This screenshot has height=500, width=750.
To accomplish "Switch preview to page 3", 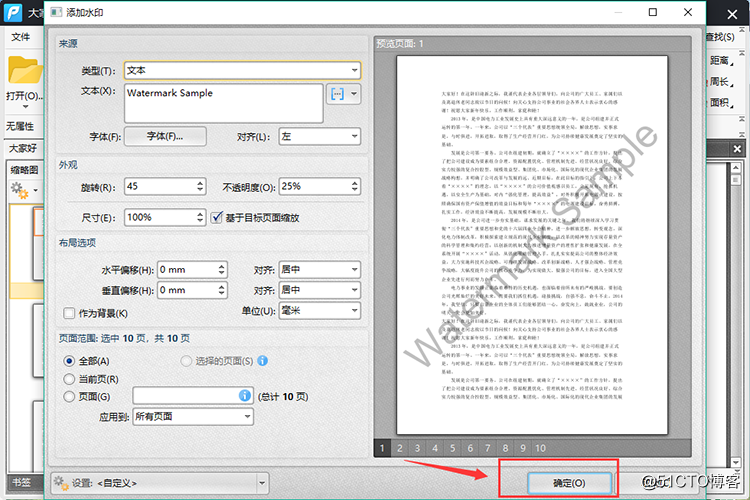I will click(417, 448).
